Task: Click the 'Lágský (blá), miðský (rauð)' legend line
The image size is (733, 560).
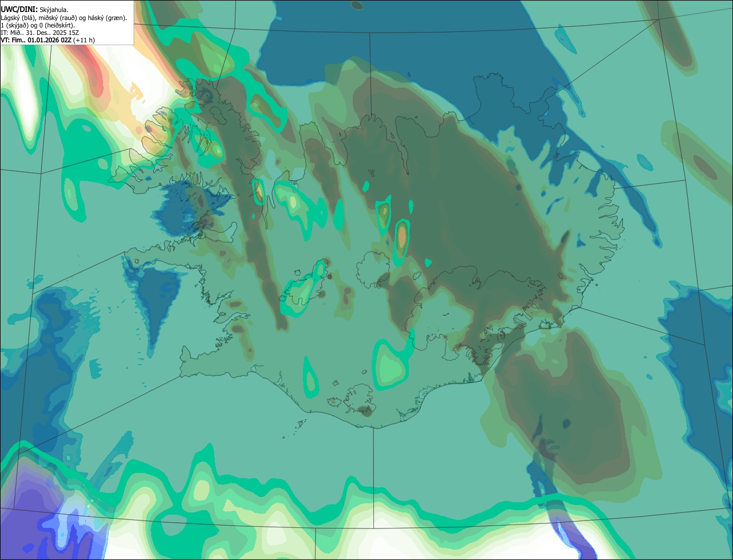Action: click(x=64, y=18)
